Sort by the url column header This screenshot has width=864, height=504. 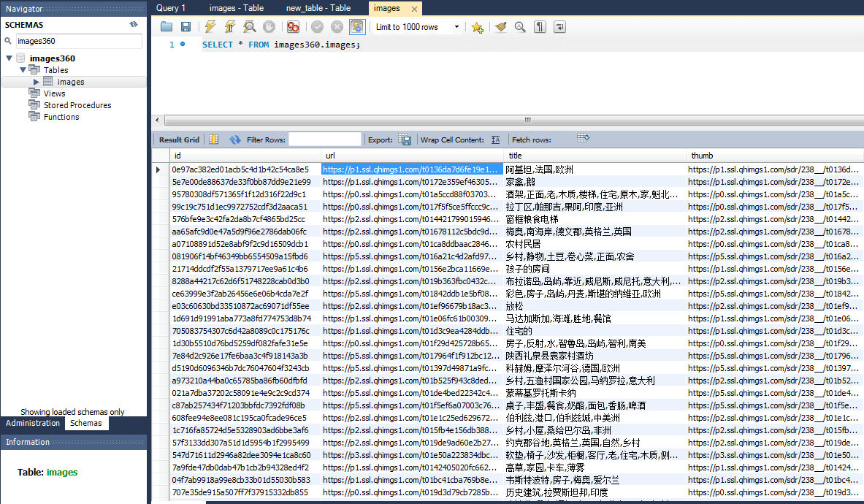click(412, 156)
